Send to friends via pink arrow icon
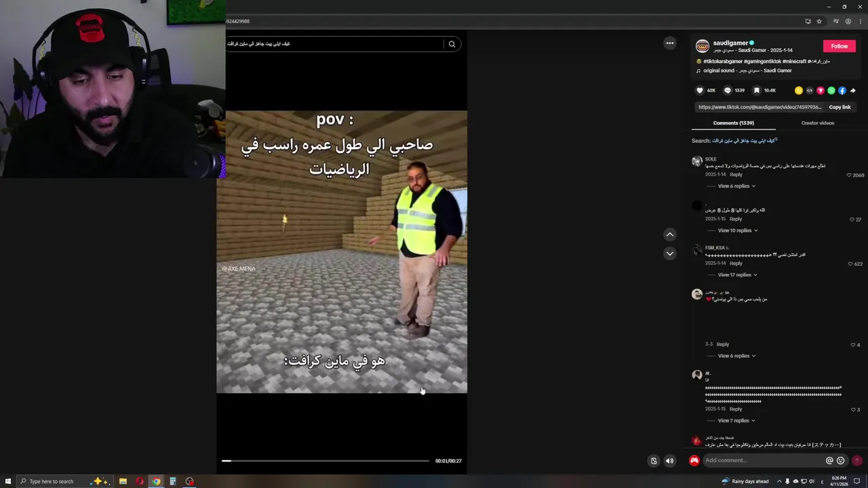The height and width of the screenshot is (488, 868). click(821, 90)
